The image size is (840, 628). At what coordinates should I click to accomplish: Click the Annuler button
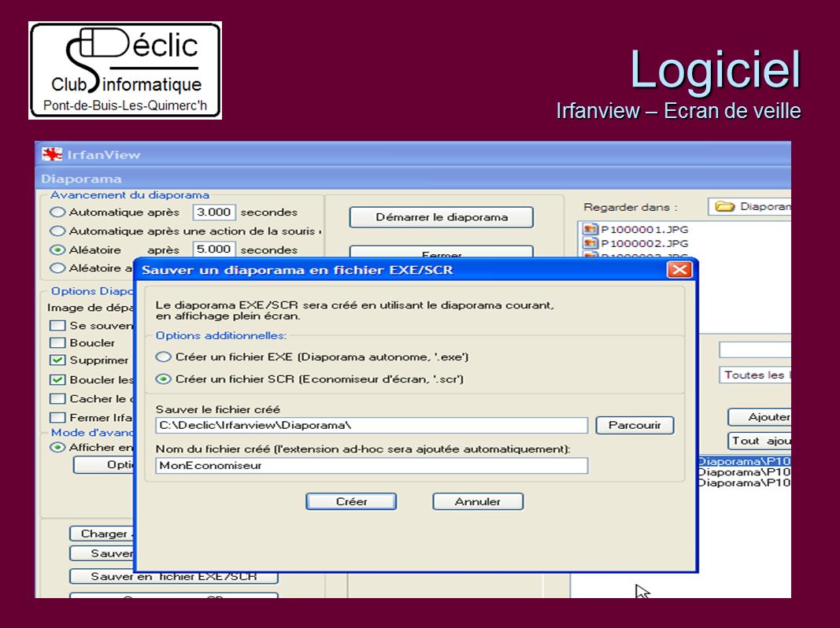(478, 501)
